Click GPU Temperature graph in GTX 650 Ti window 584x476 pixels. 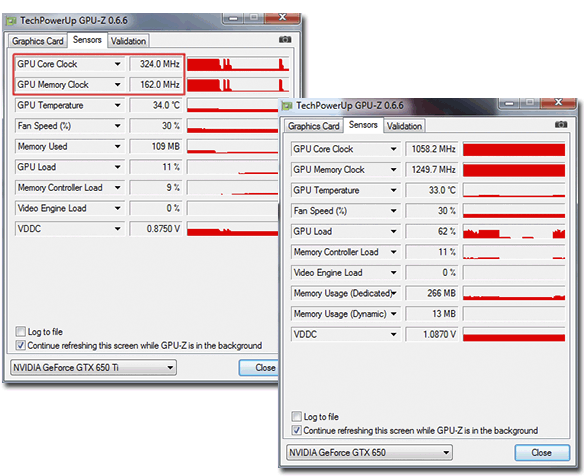tap(233, 105)
